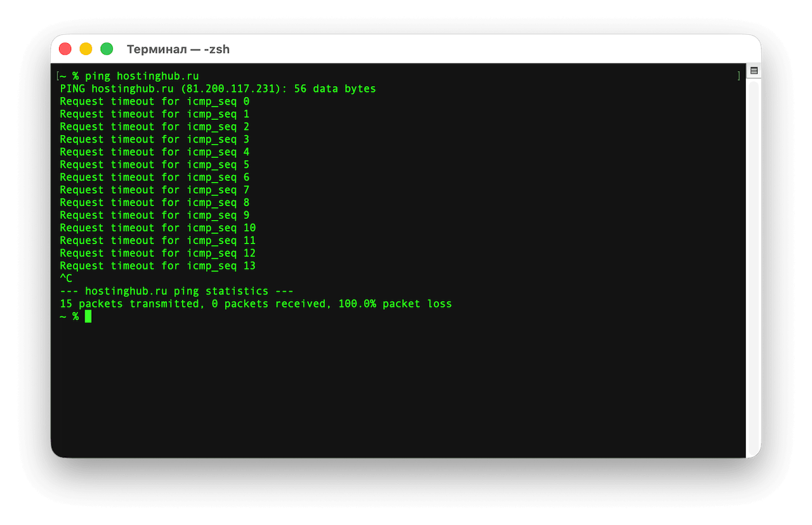Close the Terminal window with the red button
812x525 pixels.
click(x=65, y=49)
